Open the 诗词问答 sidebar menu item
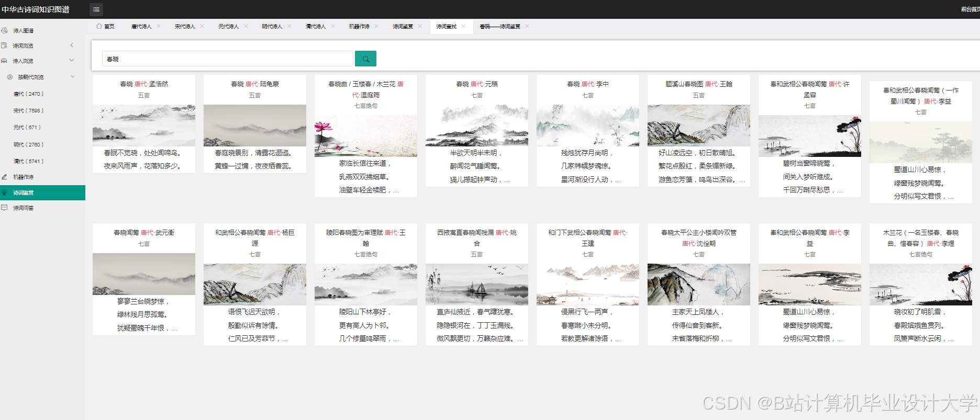The width and height of the screenshot is (980, 420). pyautogui.click(x=42, y=208)
